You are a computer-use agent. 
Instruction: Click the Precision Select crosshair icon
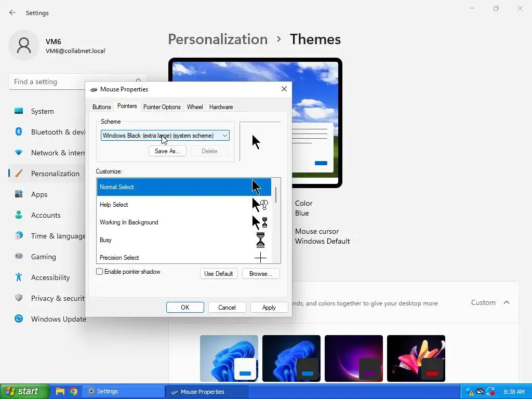(260, 258)
